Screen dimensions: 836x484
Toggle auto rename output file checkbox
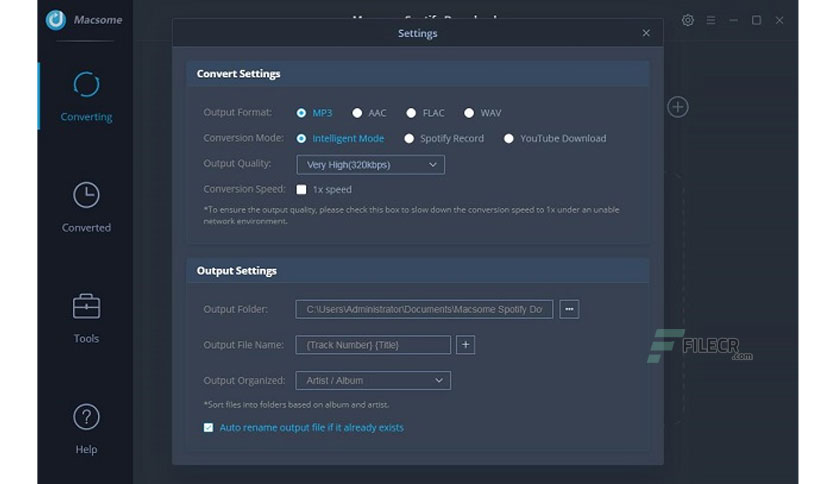(x=208, y=427)
